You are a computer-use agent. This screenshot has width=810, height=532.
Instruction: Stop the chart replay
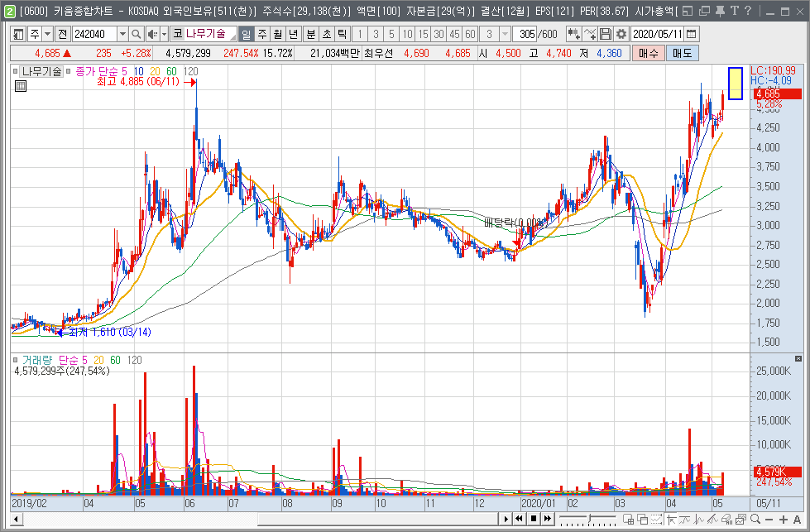[x=534, y=519]
